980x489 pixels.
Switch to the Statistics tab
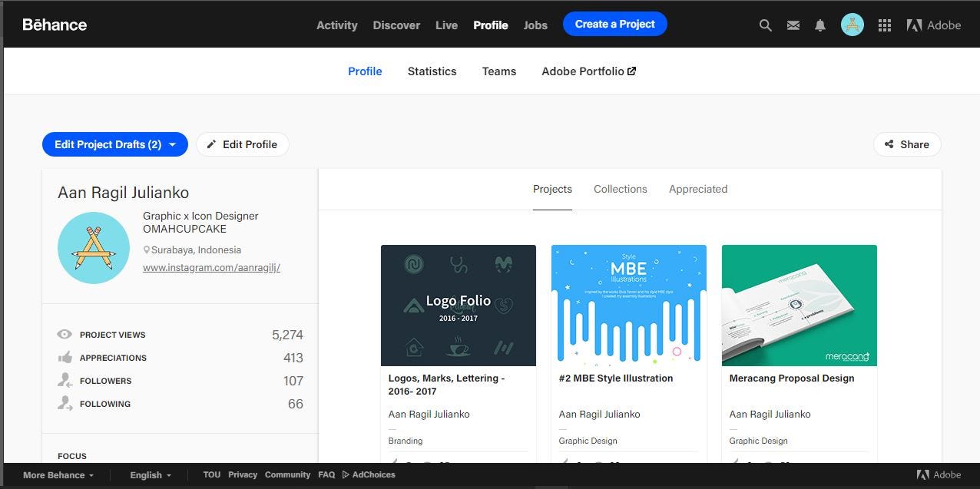(x=432, y=71)
